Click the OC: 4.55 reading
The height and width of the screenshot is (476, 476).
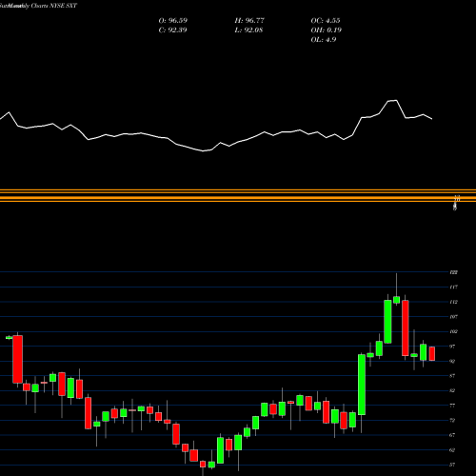pos(326,21)
